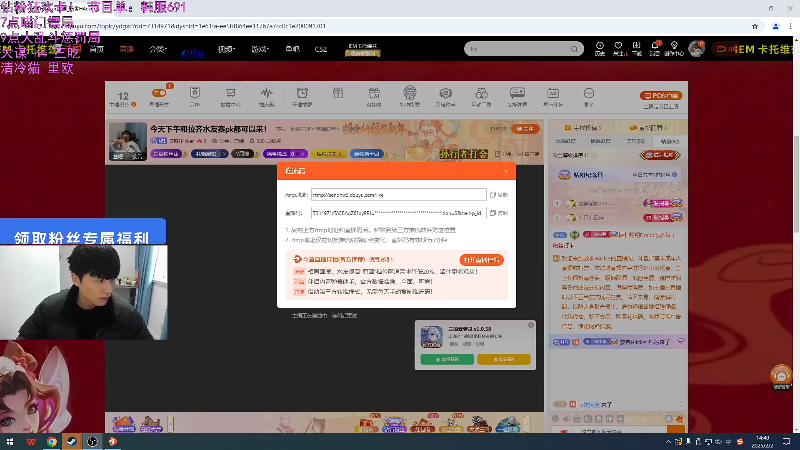This screenshot has width=800, height=450.
Task: Click the orange button in the stream assistant promo
Action: point(481,260)
